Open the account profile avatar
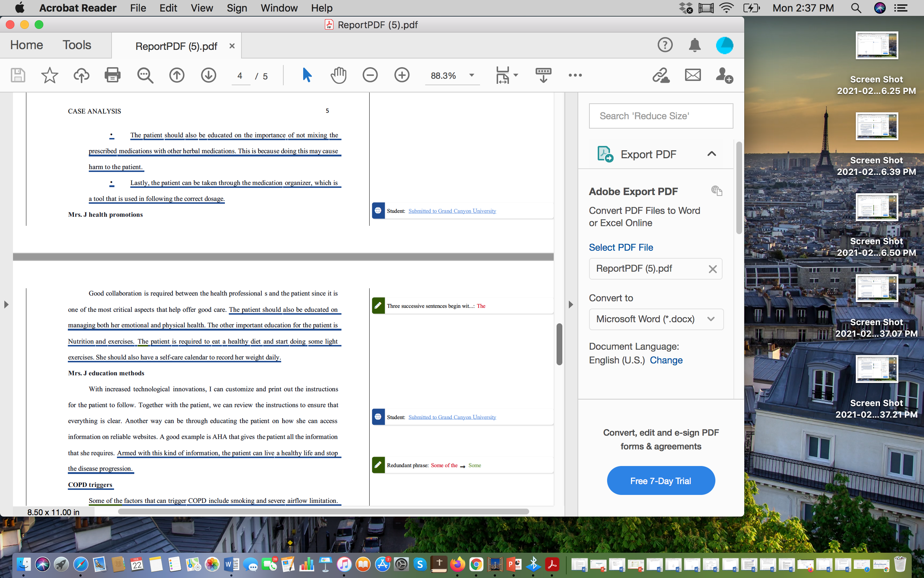This screenshot has height=578, width=924. point(724,46)
